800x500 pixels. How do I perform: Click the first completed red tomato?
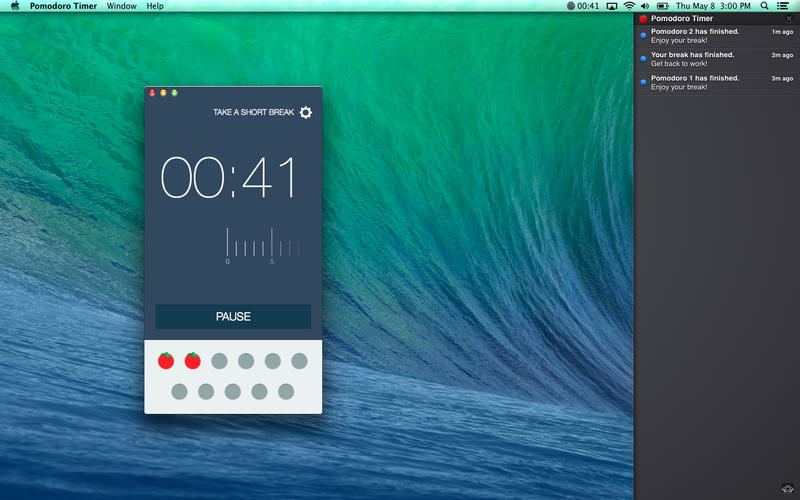[x=166, y=361]
